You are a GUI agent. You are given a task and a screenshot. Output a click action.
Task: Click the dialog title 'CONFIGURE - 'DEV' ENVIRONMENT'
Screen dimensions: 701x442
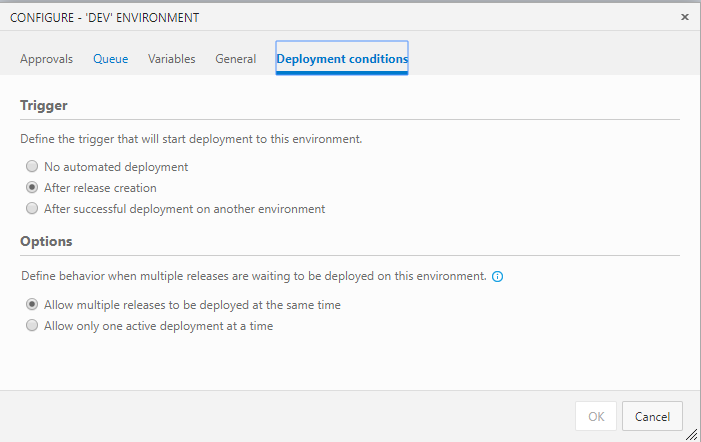click(x=104, y=17)
